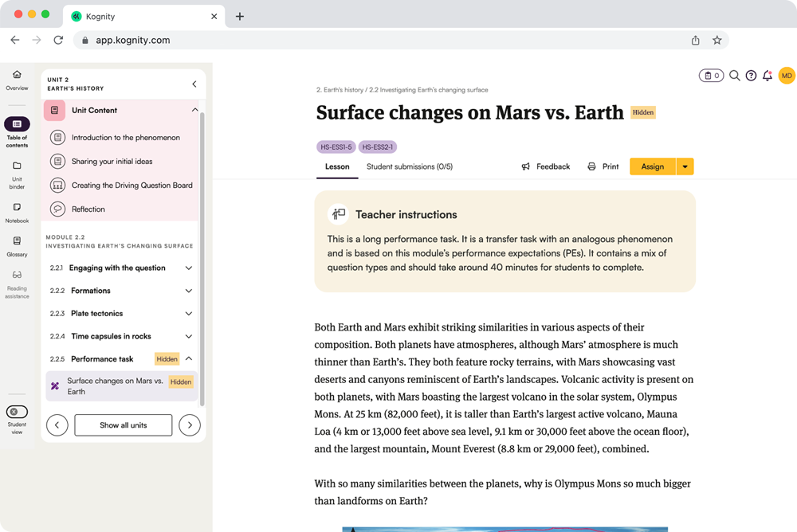Collapse the Unit Content section
The height and width of the screenshot is (532, 797).
coord(195,110)
